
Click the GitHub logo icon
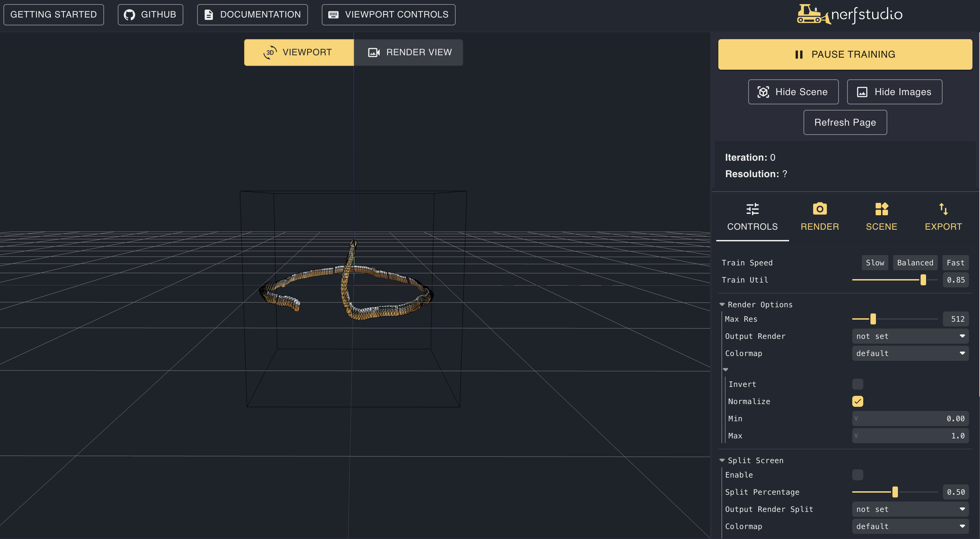[x=130, y=14]
